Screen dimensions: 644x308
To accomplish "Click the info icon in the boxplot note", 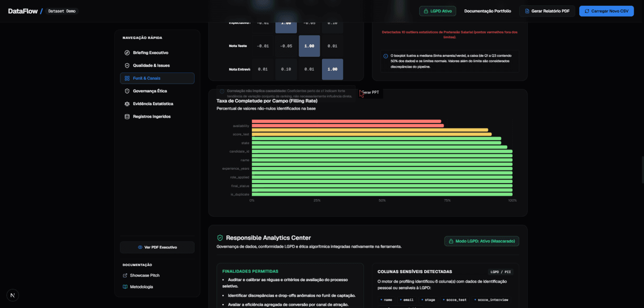I will click(x=386, y=56).
